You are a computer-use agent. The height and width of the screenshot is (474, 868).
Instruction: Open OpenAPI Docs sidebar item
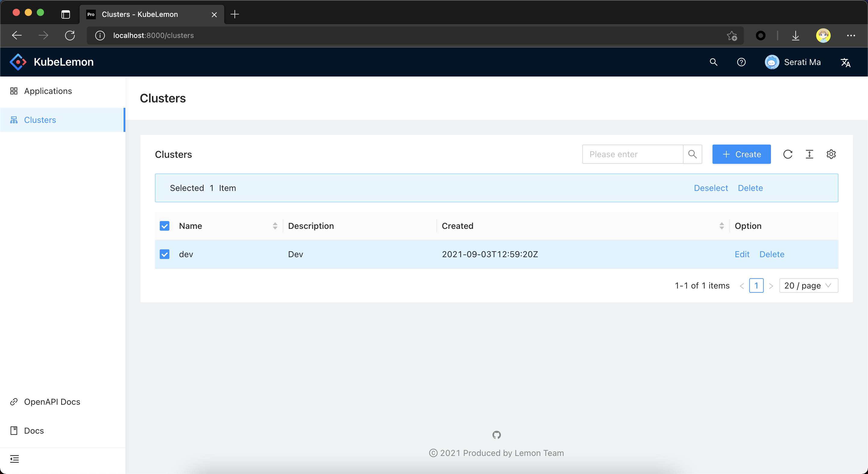tap(52, 402)
